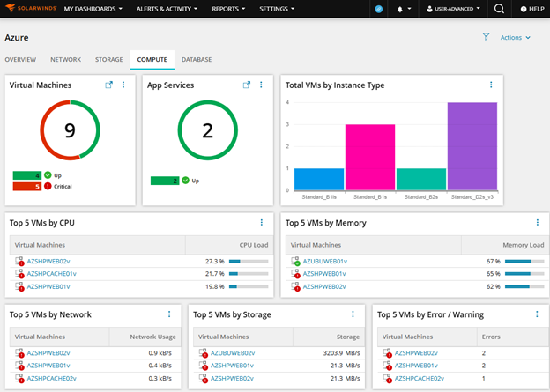Click the red Critical bar showing 5
550x392 pixels.
(x=27, y=187)
